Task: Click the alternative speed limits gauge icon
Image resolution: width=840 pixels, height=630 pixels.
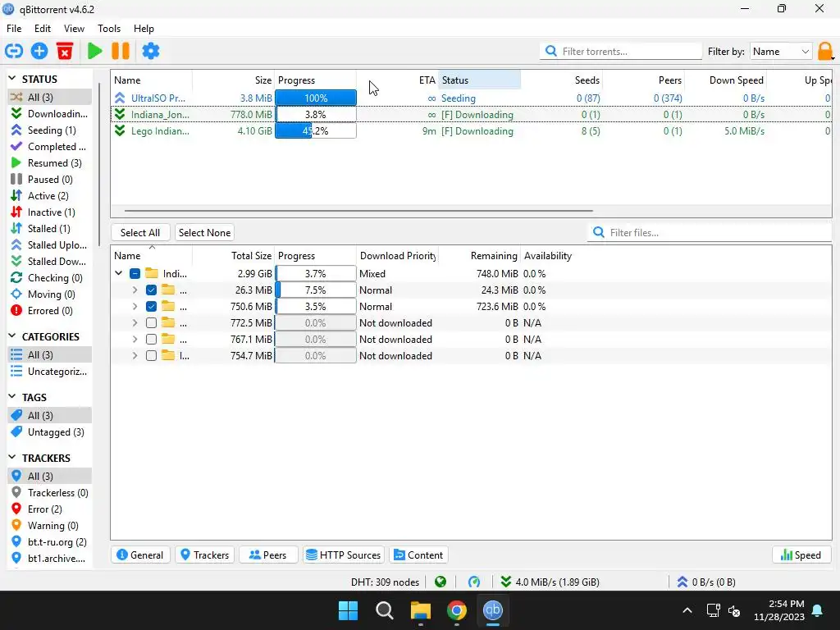Action: (474, 582)
